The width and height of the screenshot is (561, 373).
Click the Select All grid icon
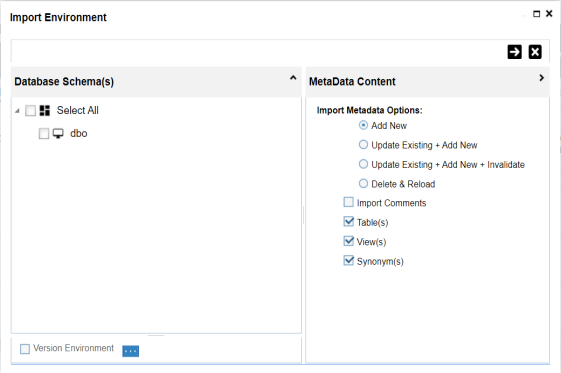[44, 111]
